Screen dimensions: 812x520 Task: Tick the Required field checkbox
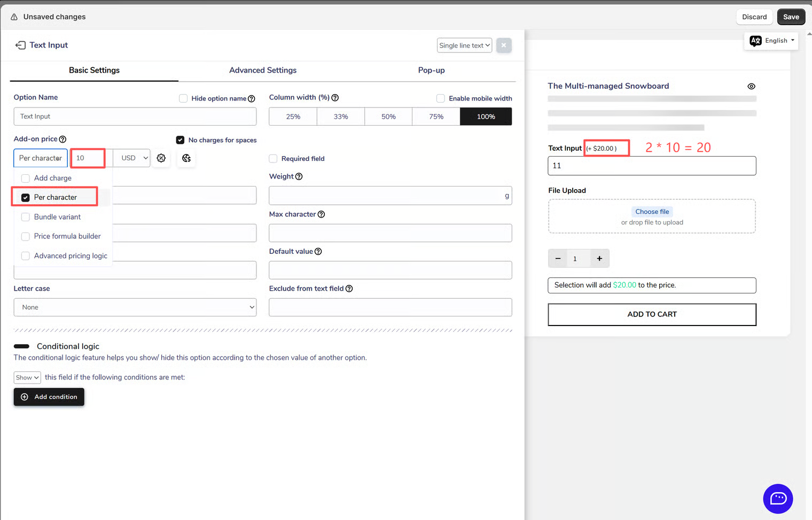click(273, 159)
